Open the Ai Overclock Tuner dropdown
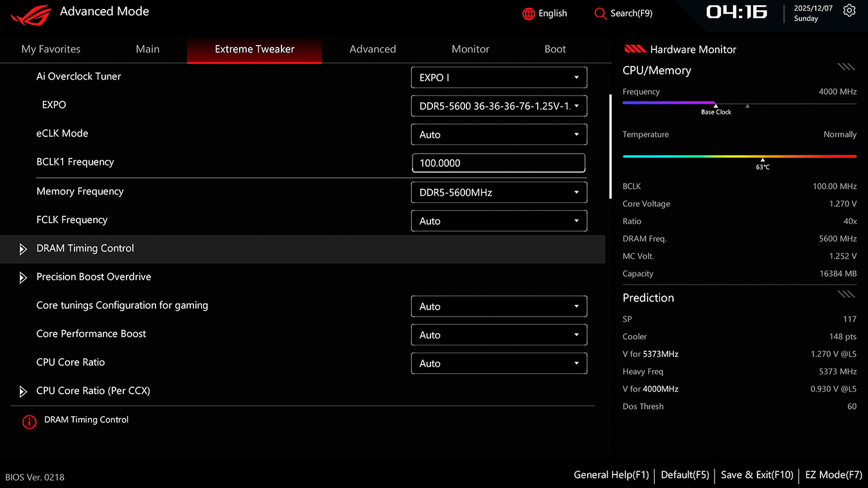The image size is (868, 488). click(499, 78)
